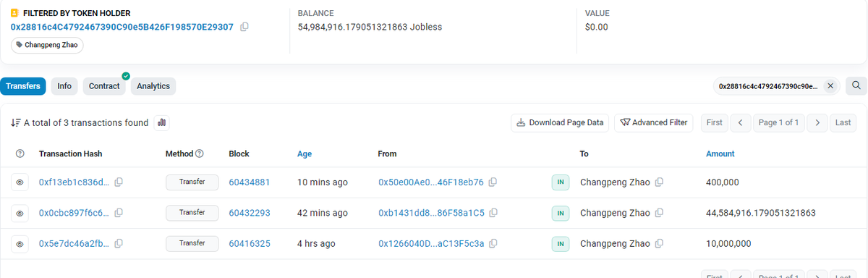The width and height of the screenshot is (868, 278).
Task: Open sender 0x50e00Ae0...46F18eb76
Action: [x=431, y=182]
